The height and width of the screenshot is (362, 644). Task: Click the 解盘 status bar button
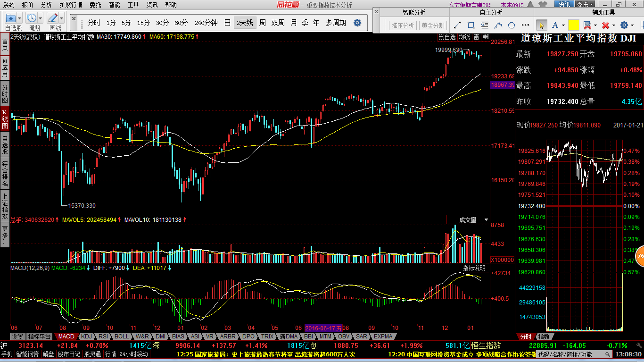coord(49,354)
